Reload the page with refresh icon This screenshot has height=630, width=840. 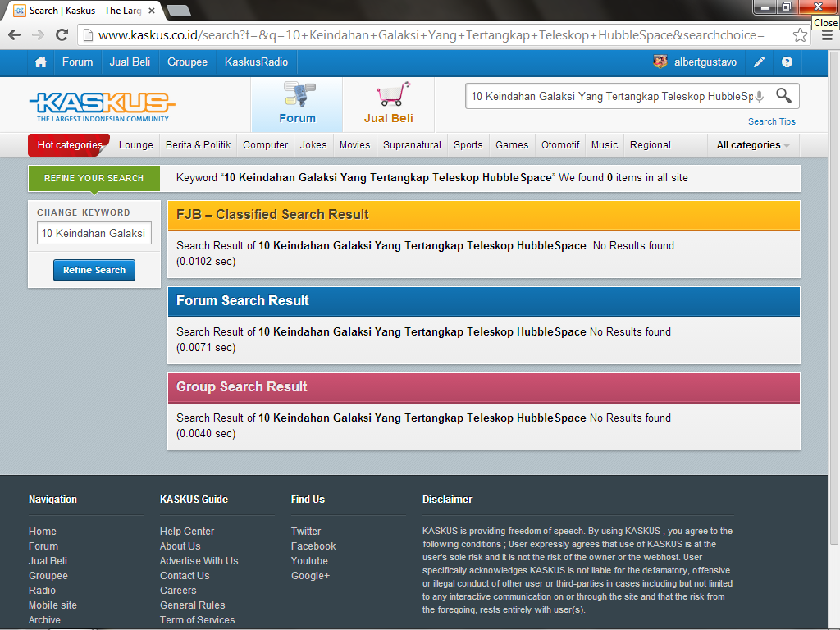coord(62,35)
